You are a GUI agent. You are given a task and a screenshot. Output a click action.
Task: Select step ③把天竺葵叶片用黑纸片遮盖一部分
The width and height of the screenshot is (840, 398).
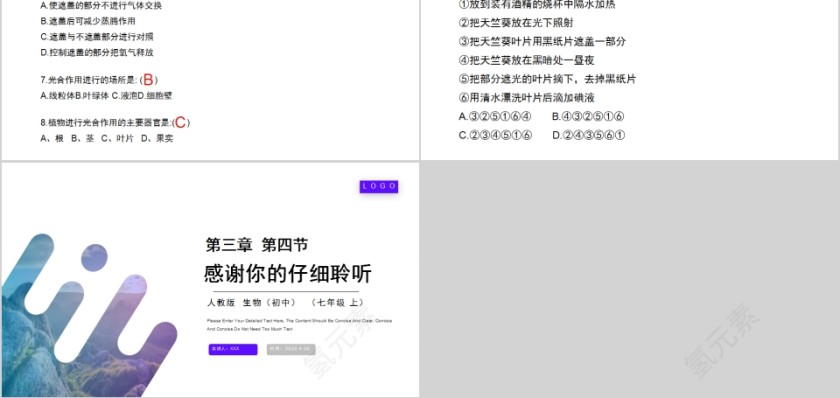(x=543, y=42)
